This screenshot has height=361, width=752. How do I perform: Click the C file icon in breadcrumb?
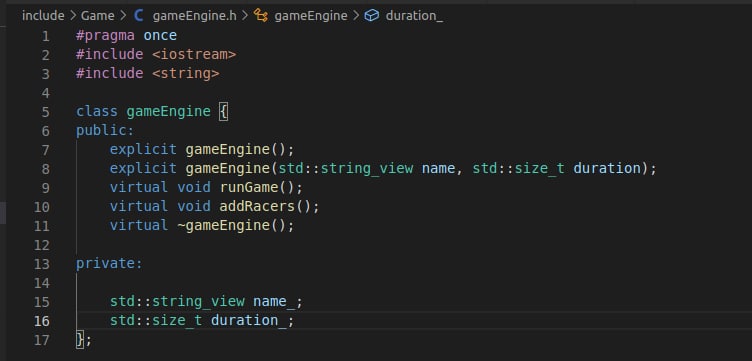(139, 16)
